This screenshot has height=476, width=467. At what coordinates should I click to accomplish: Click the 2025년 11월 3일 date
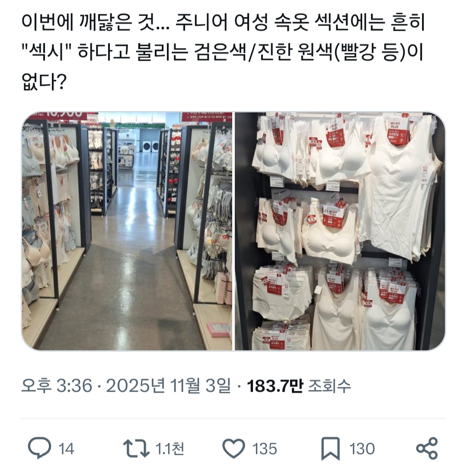pos(168,386)
